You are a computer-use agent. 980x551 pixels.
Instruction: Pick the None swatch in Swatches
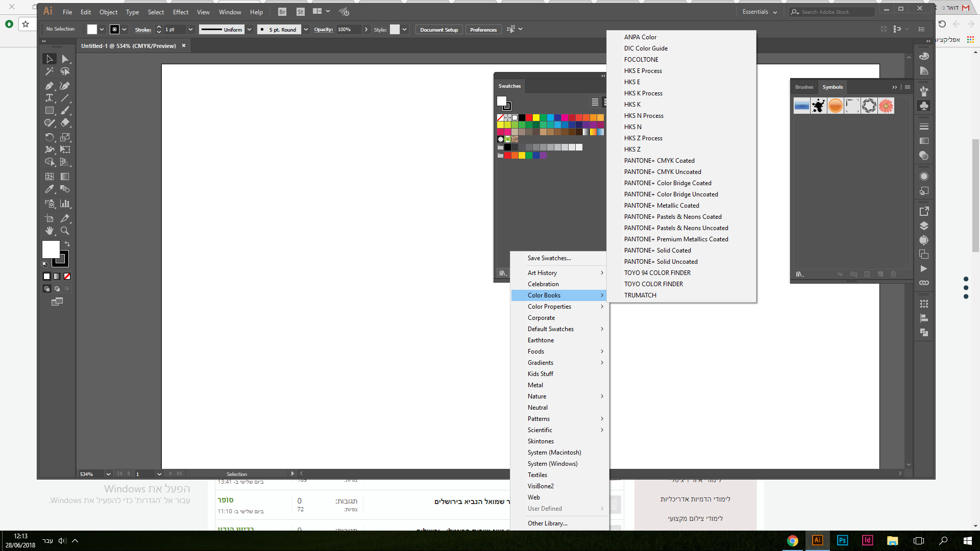pos(500,118)
